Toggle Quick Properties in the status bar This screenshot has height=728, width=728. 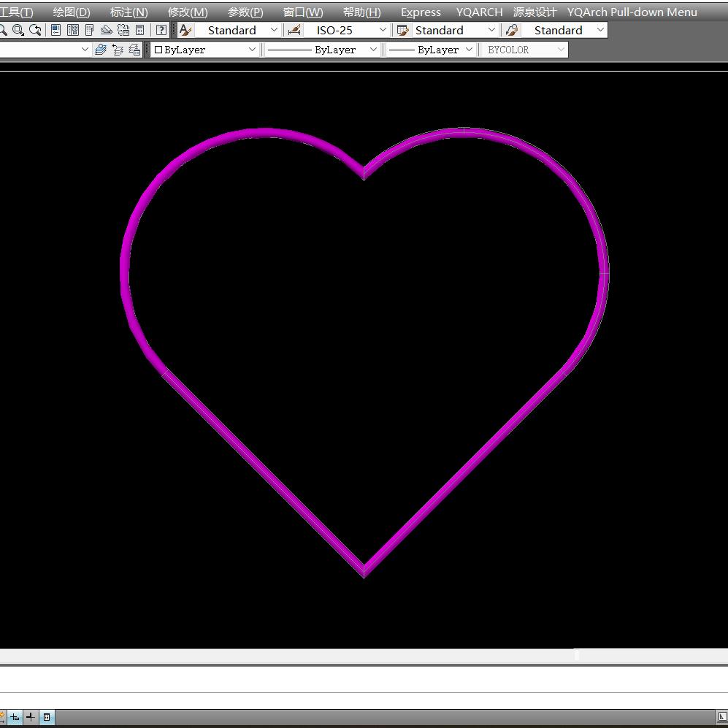pos(47,717)
